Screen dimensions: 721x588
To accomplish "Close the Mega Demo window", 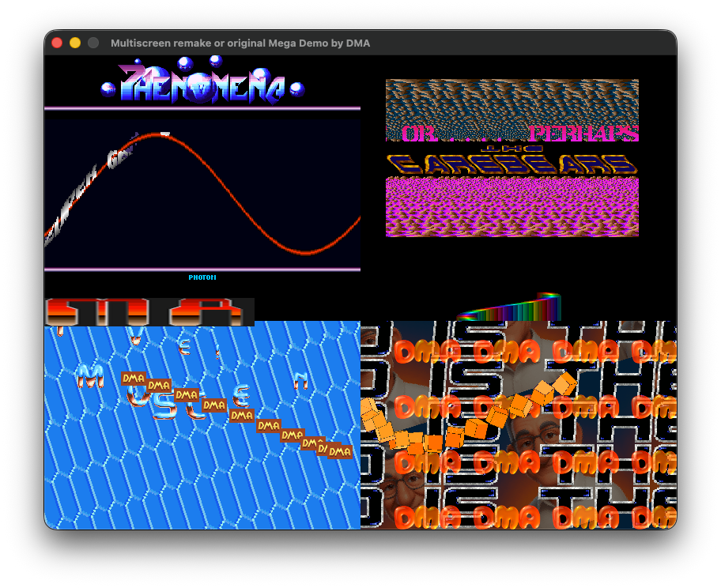I will tap(57, 43).
